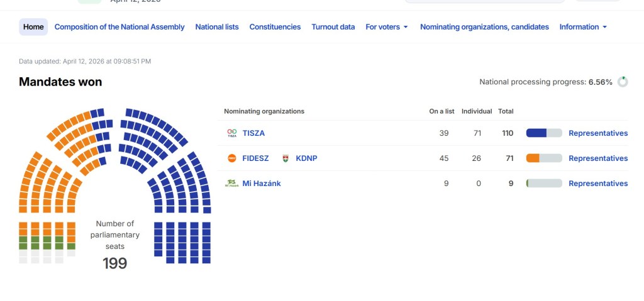Open Nominating organizations, candidates page

484,27
